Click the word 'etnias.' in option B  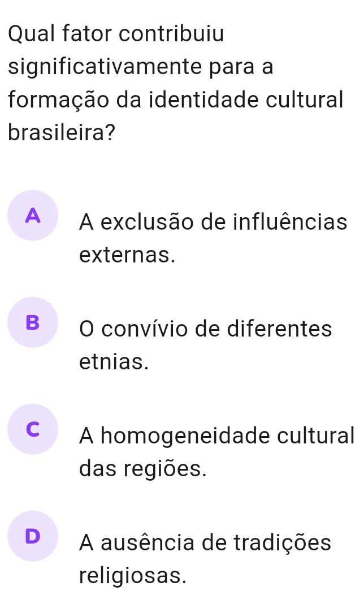[114, 362]
